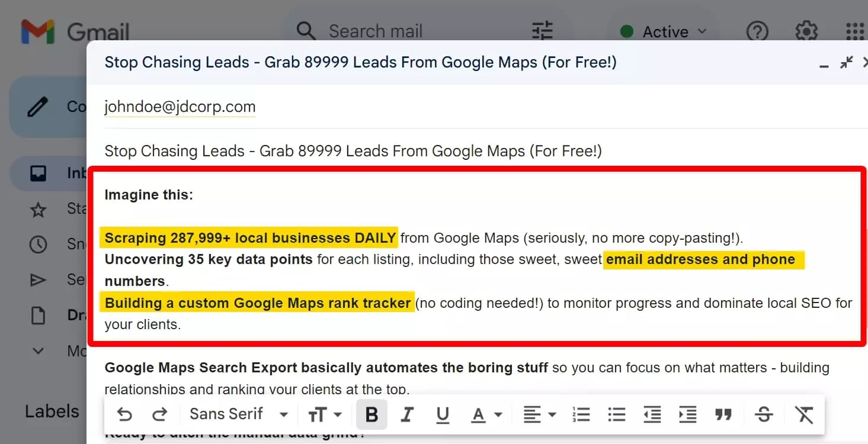
Task: Toggle Italic formatting button
Action: click(x=406, y=414)
